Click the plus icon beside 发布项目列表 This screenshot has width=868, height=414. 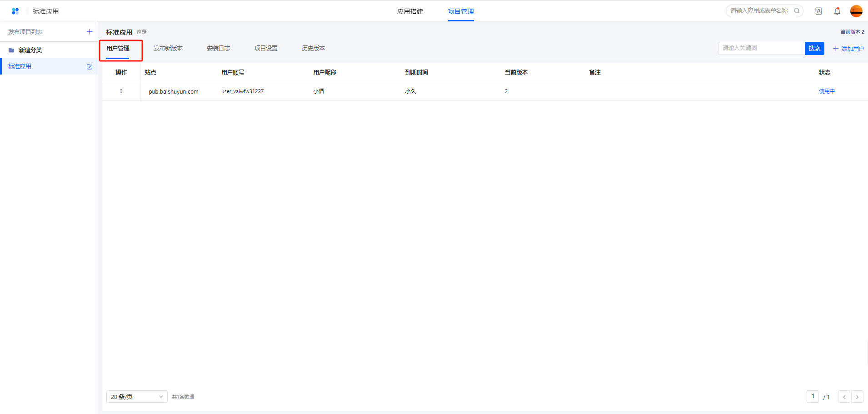pos(90,32)
